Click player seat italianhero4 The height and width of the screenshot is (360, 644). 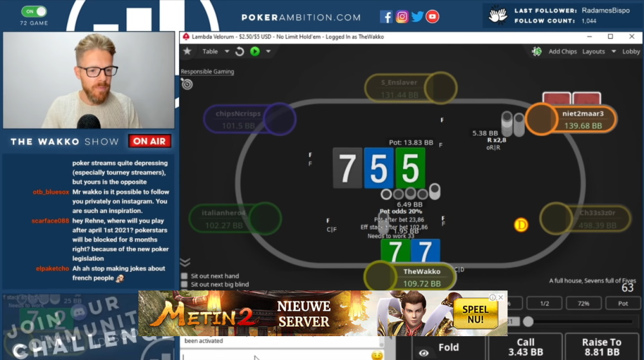click(235, 219)
